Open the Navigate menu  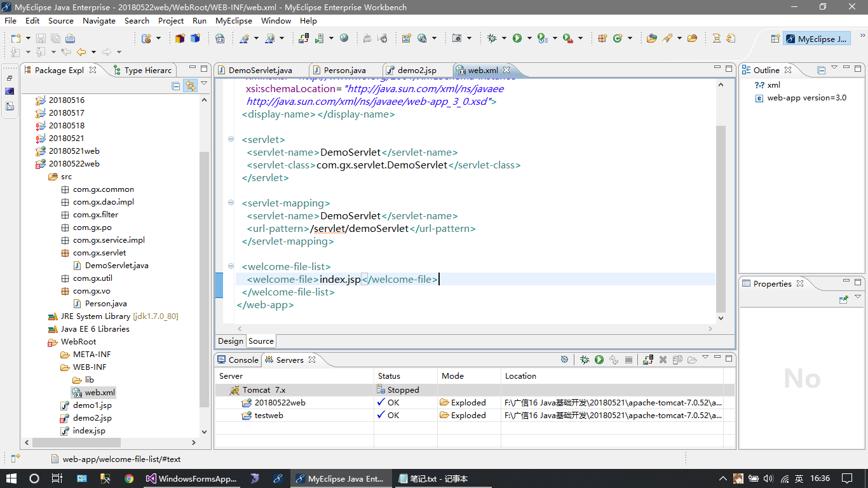[x=99, y=20]
